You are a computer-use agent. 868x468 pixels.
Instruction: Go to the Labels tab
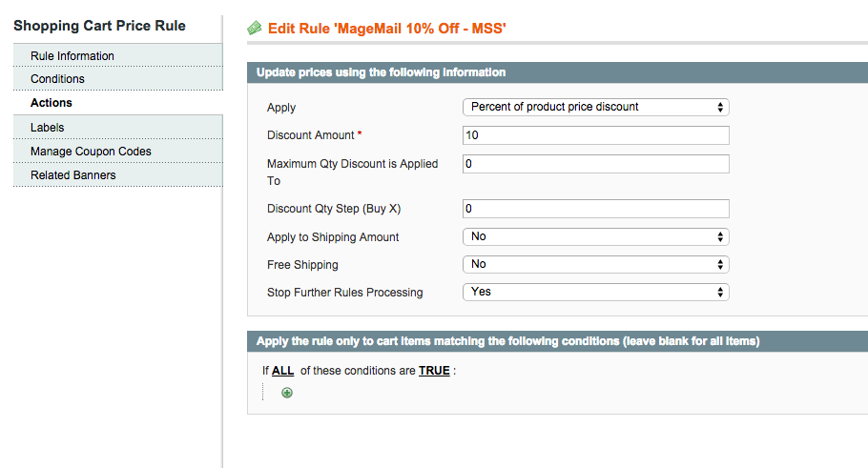pyautogui.click(x=48, y=128)
